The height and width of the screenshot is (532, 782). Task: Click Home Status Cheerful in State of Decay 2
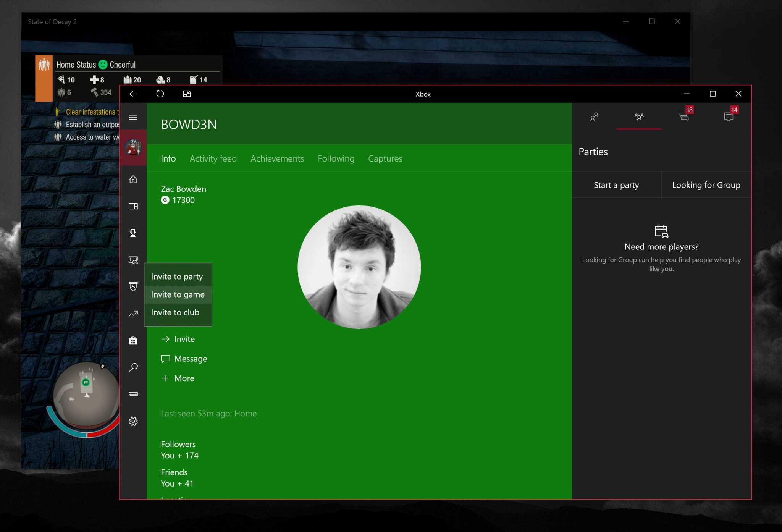tap(96, 65)
